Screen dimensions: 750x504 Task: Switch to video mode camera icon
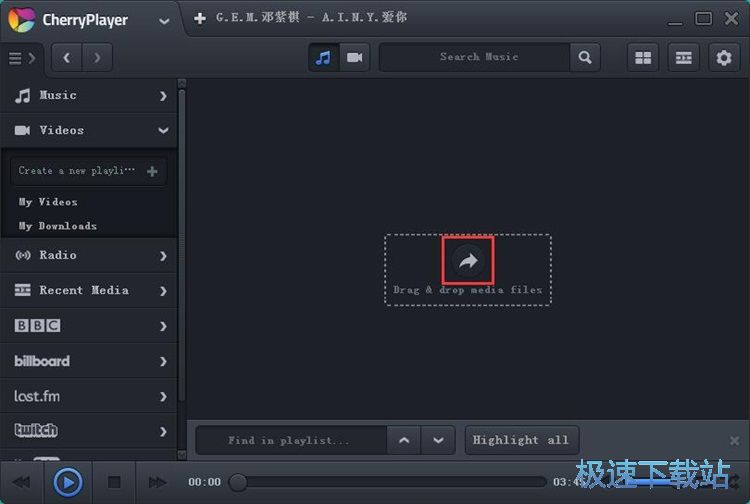click(x=354, y=58)
